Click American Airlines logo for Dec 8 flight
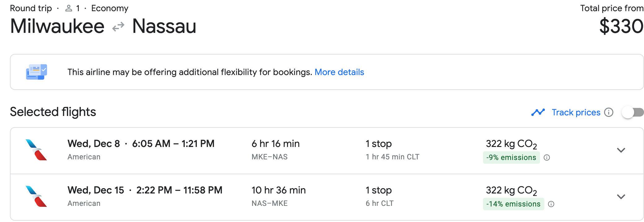This screenshot has height=222, width=644. tap(36, 150)
